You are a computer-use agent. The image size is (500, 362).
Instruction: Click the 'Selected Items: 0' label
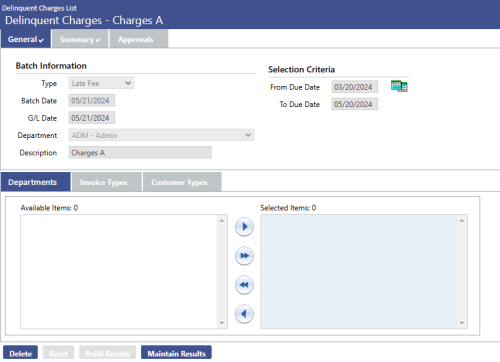point(288,208)
